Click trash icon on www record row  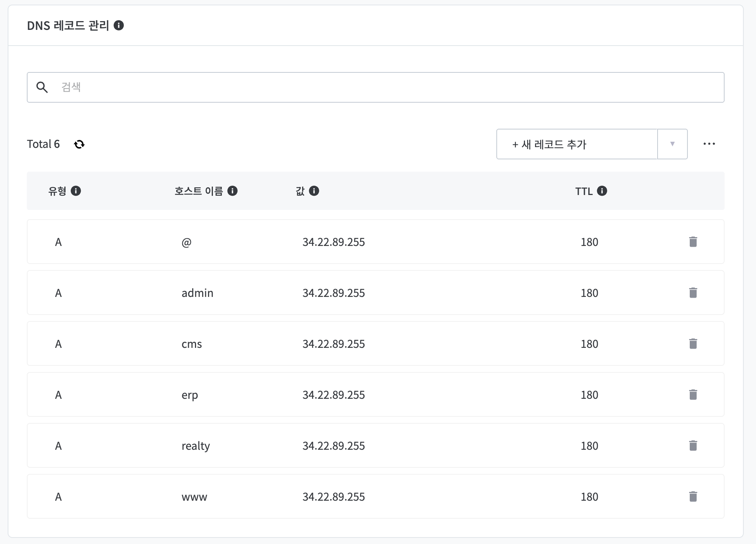point(693,496)
